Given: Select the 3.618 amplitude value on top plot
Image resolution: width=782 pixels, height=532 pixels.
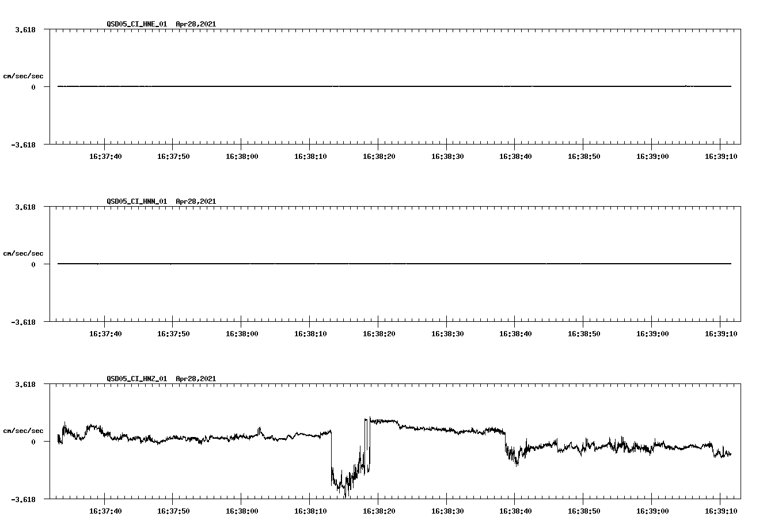Looking at the screenshot, I should pos(25,31).
